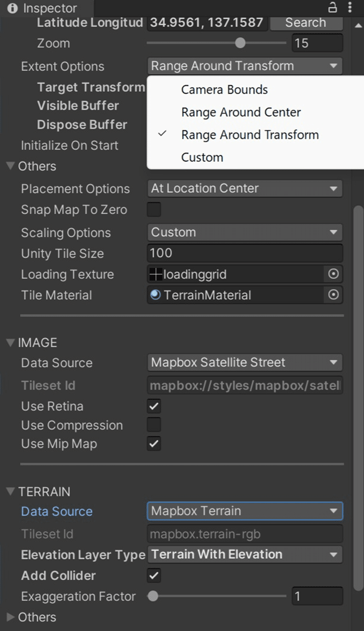Image resolution: width=364 pixels, height=631 pixels.
Task: Choose Custom in the Extent Options menu
Action: coord(202,157)
